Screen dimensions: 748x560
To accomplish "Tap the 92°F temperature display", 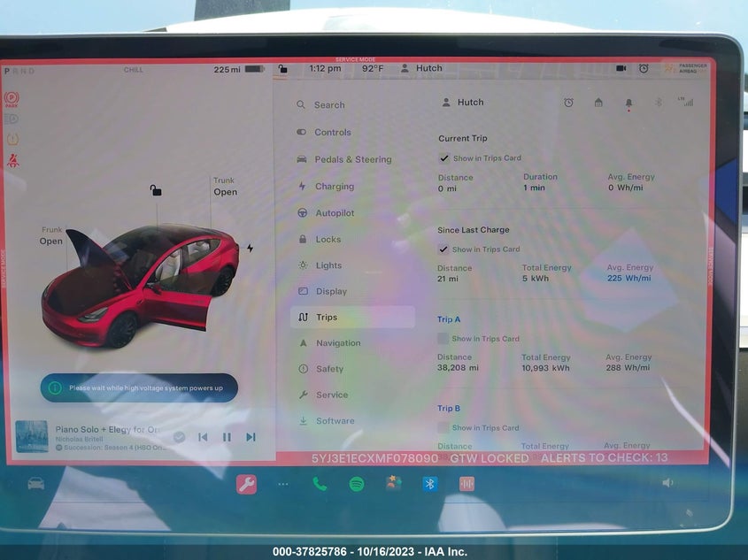I will (373, 69).
